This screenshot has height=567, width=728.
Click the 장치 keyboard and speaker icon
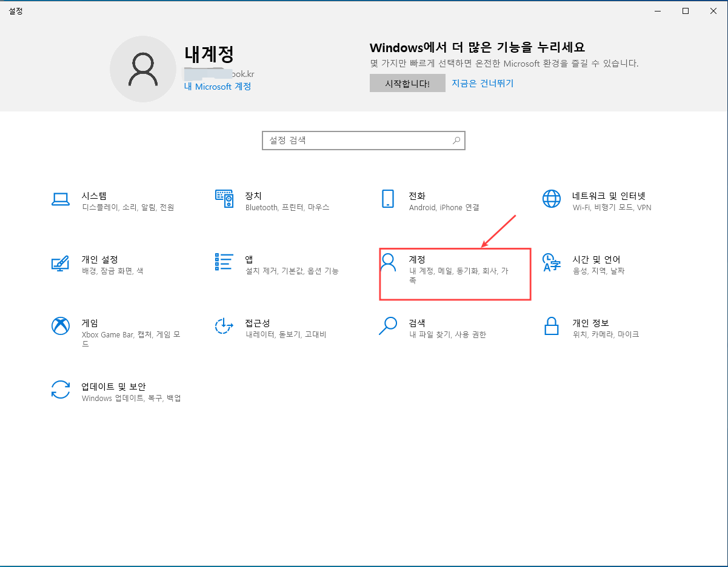tap(224, 199)
